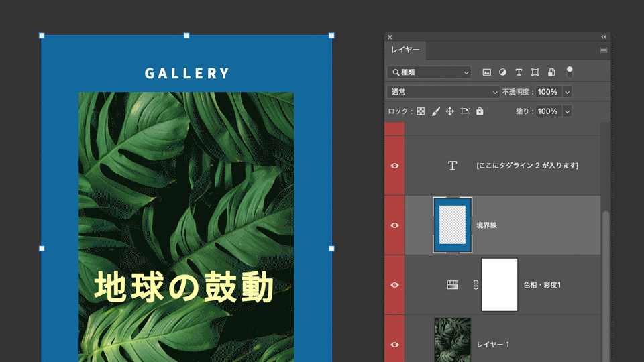Lock position move icon
Screen dimensions: 644x362
click(450, 111)
